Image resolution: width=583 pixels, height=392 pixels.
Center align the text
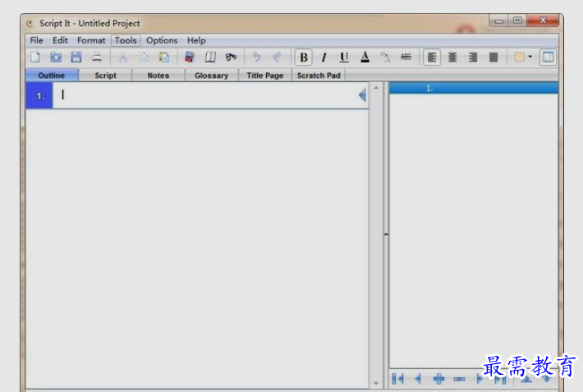click(x=452, y=57)
